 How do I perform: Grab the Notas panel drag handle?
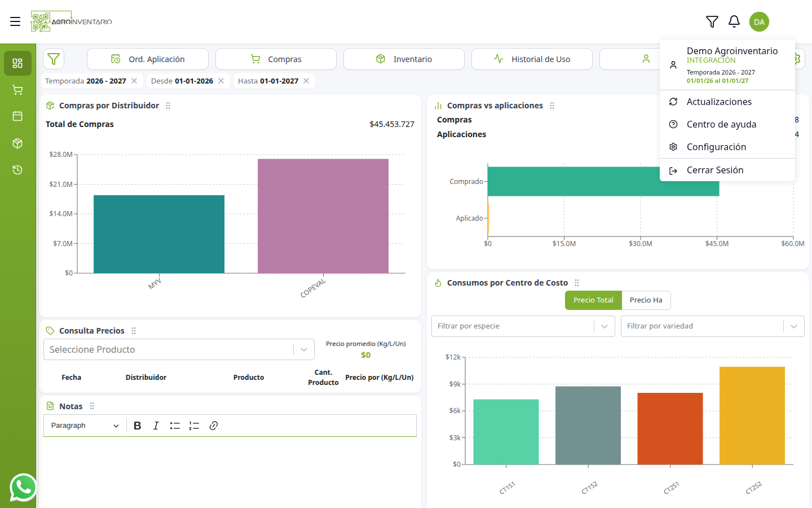(x=92, y=406)
